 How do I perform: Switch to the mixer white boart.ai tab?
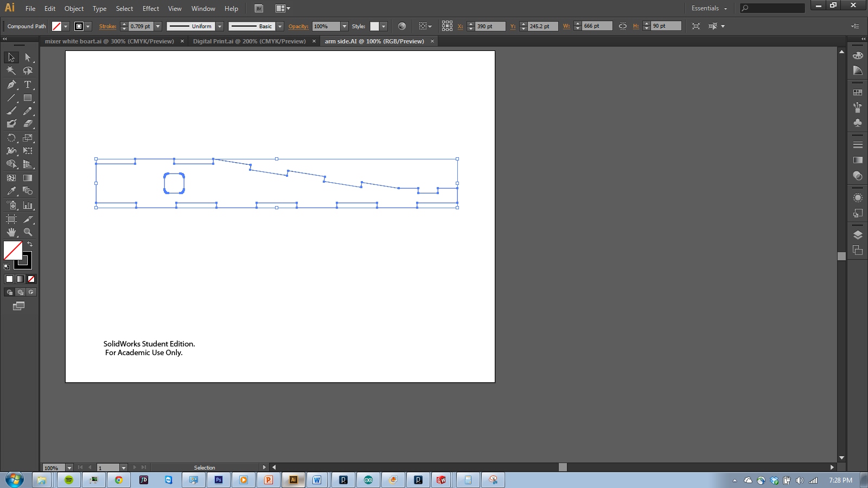point(110,41)
